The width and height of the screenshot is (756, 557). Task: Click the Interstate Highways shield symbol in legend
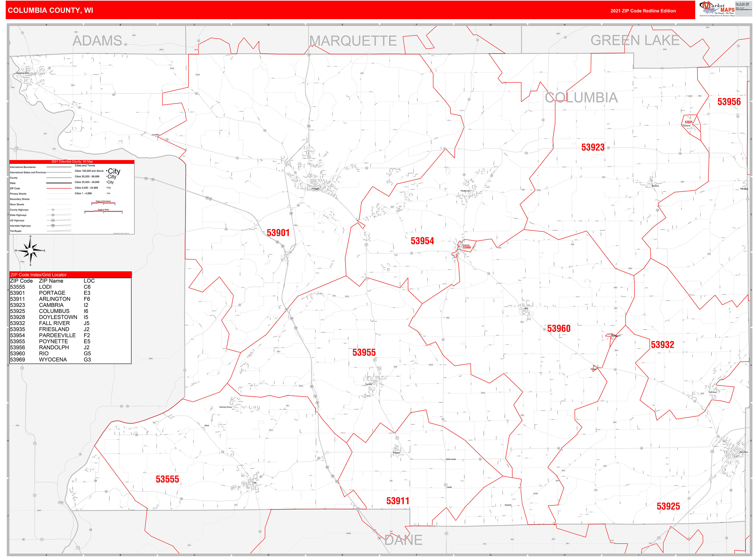(53, 226)
